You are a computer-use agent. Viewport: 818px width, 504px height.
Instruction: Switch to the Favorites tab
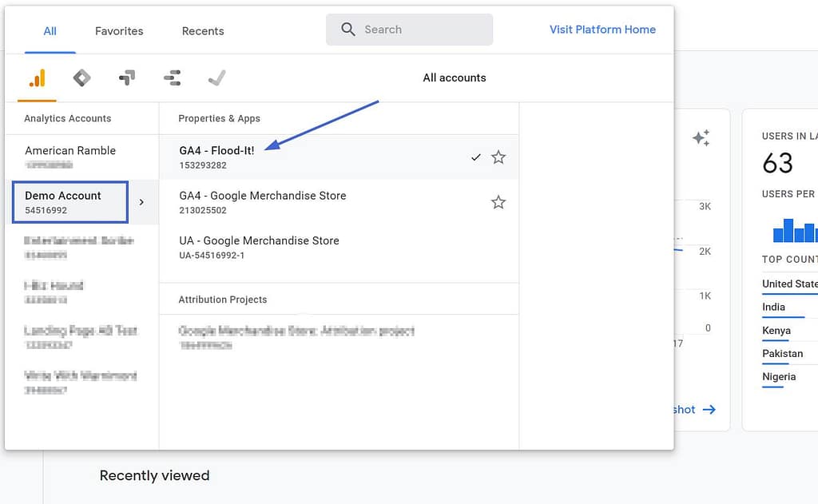pos(118,30)
